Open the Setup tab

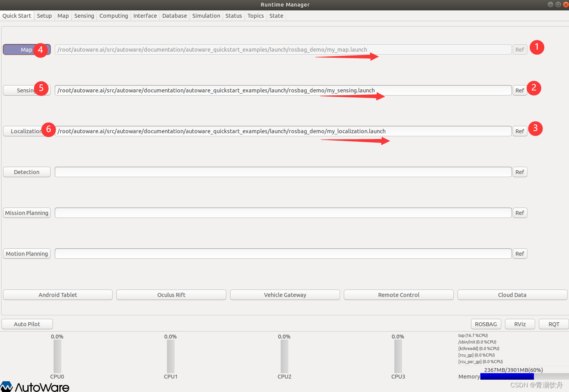coord(44,16)
